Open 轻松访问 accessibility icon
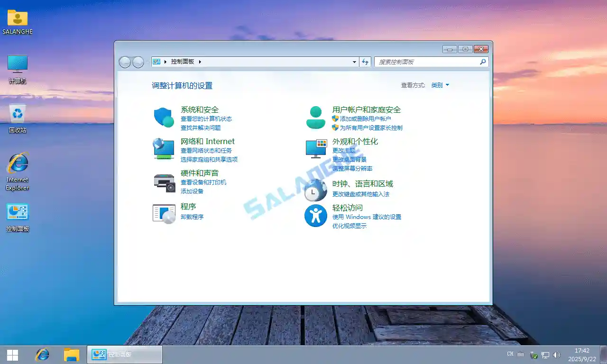 coord(315,216)
